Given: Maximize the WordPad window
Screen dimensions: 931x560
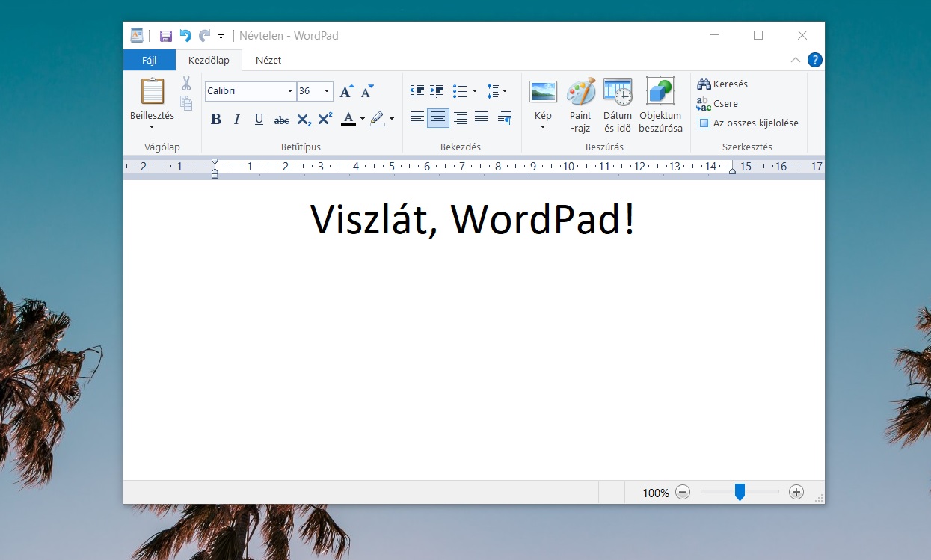Looking at the screenshot, I should [x=758, y=35].
